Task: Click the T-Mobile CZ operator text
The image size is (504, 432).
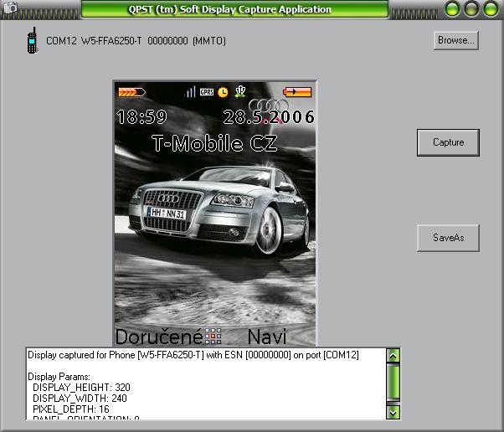Action: click(x=214, y=143)
